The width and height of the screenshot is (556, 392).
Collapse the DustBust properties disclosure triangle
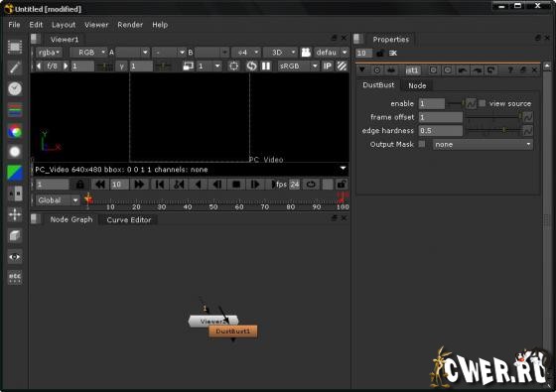(x=362, y=69)
